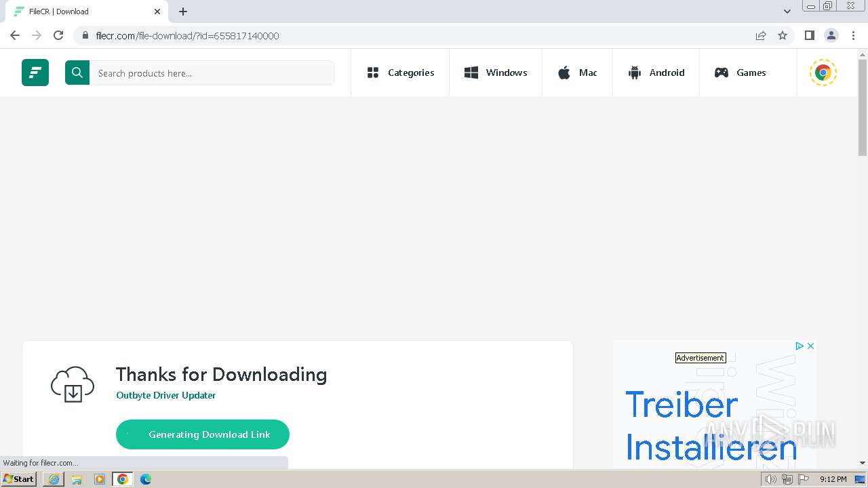The height and width of the screenshot is (488, 868).
Task: Open the Windows Start menu
Action: coord(19,479)
